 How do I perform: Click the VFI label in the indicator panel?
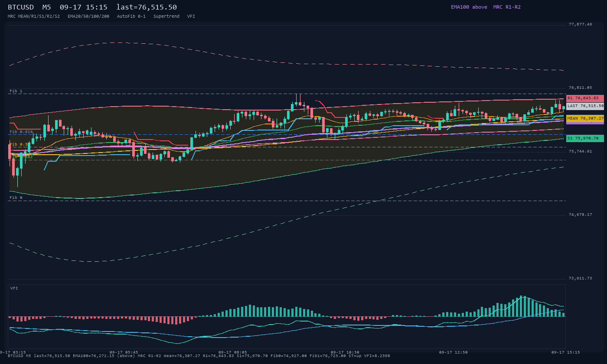coord(14,288)
